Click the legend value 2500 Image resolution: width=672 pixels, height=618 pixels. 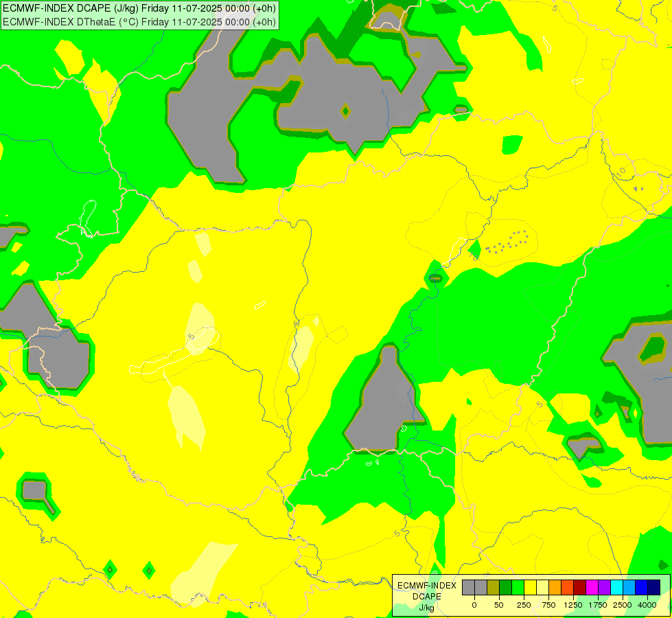[623, 605]
